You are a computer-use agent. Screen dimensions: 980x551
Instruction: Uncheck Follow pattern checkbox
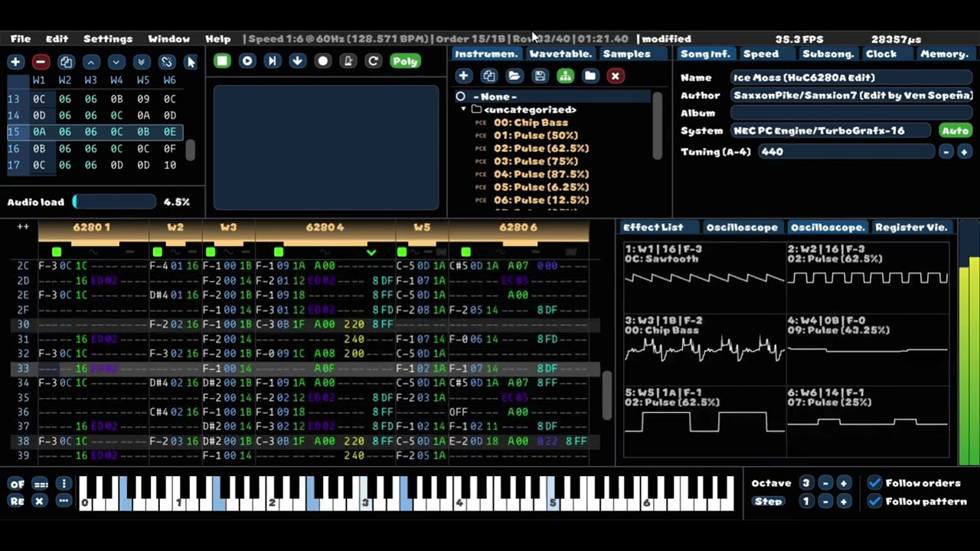(874, 501)
